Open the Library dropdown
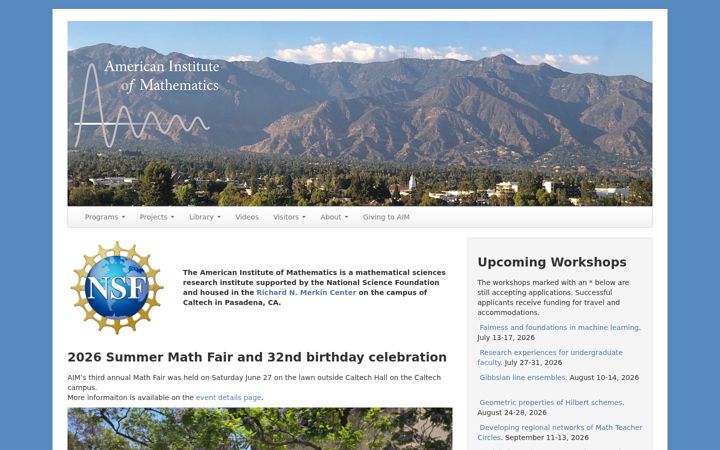The image size is (720, 450). coord(205,217)
